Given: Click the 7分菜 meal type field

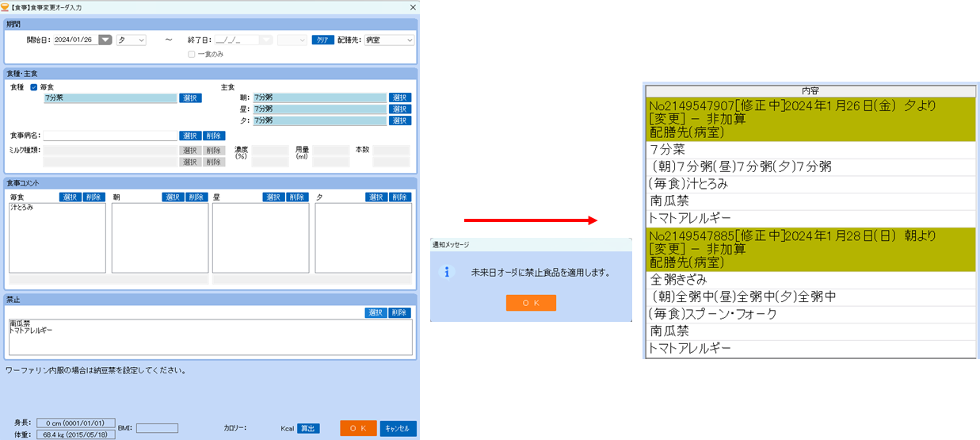Looking at the screenshot, I should (110, 98).
